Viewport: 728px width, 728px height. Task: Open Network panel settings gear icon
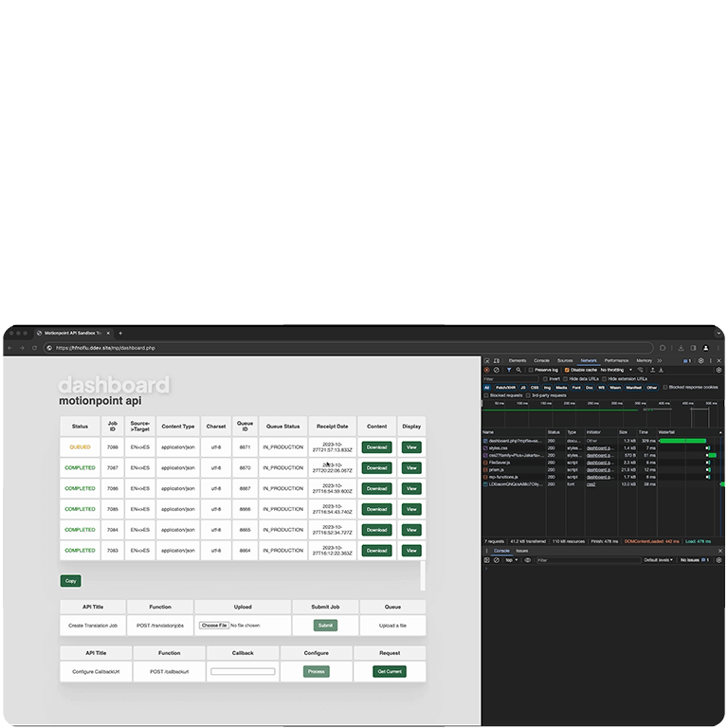click(719, 370)
